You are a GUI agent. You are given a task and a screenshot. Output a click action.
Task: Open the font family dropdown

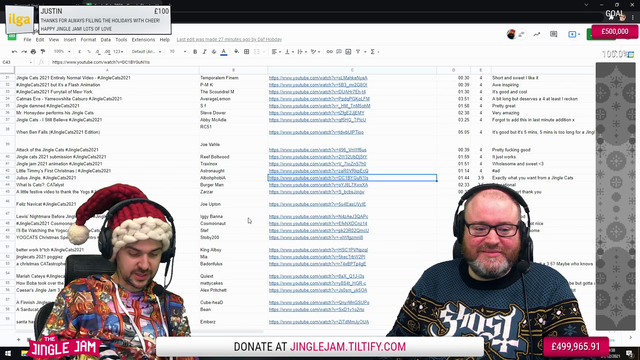coord(146,52)
